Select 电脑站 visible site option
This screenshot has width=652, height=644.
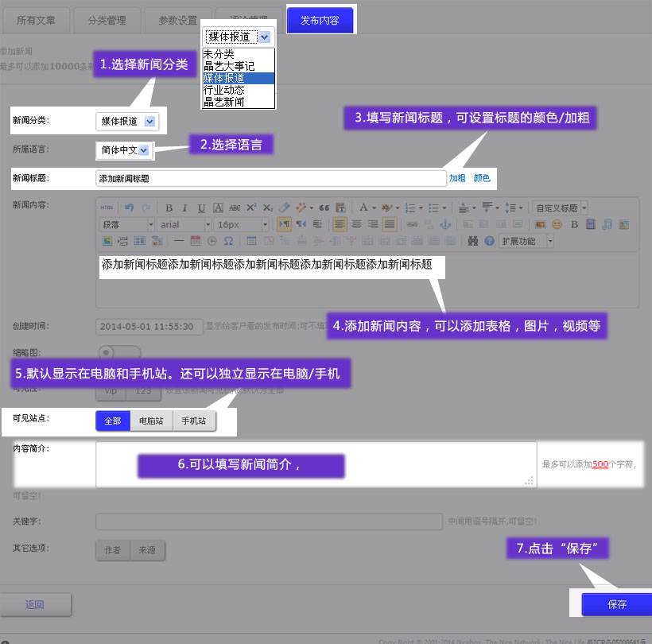pos(151,421)
